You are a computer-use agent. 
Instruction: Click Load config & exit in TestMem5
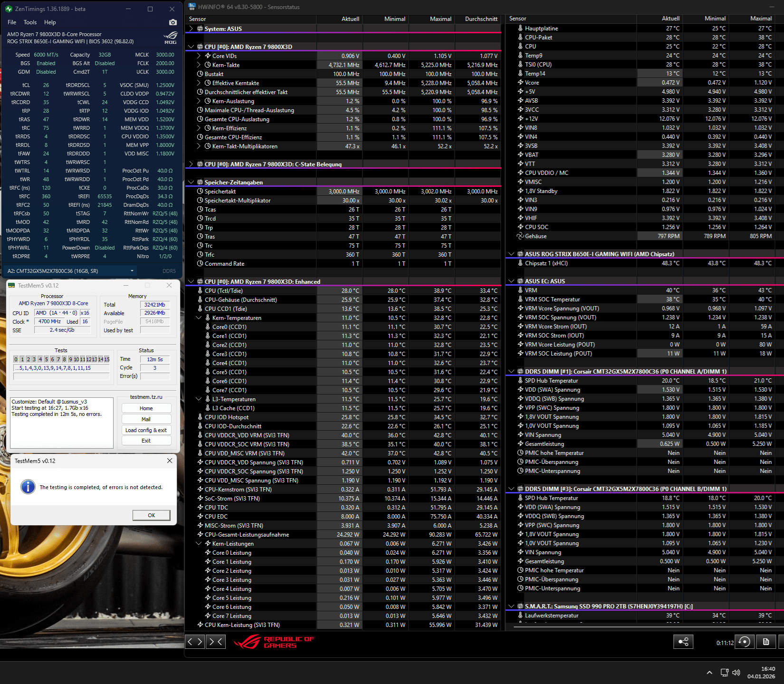click(x=146, y=430)
